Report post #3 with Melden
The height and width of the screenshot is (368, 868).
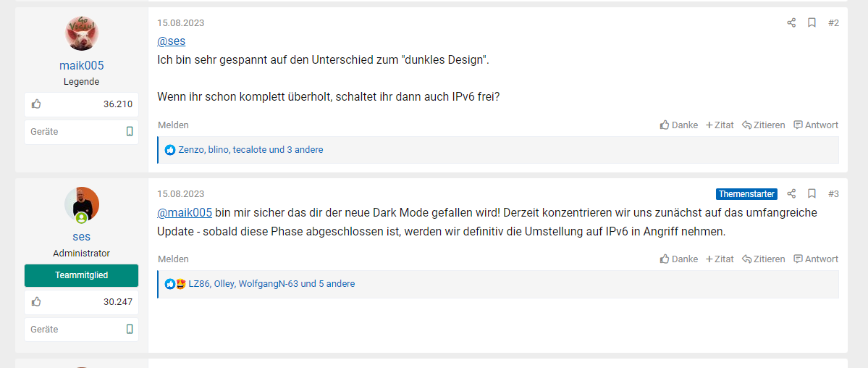click(x=173, y=259)
